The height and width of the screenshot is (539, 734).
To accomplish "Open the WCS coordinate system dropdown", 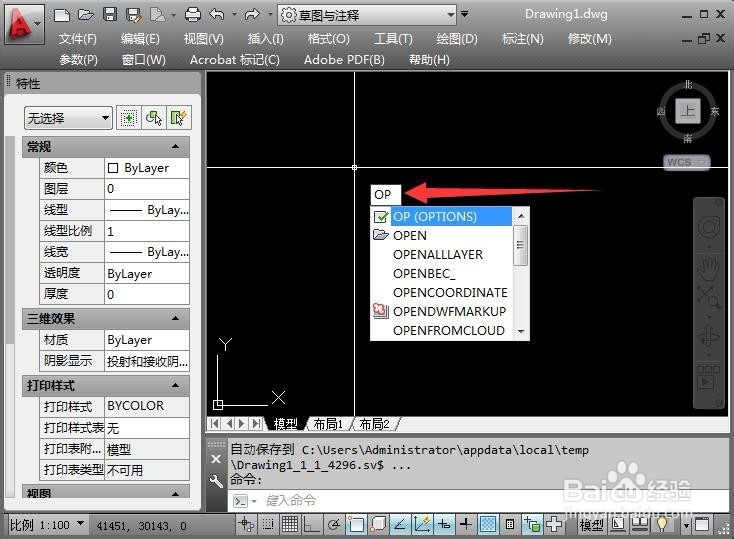I will click(x=686, y=162).
